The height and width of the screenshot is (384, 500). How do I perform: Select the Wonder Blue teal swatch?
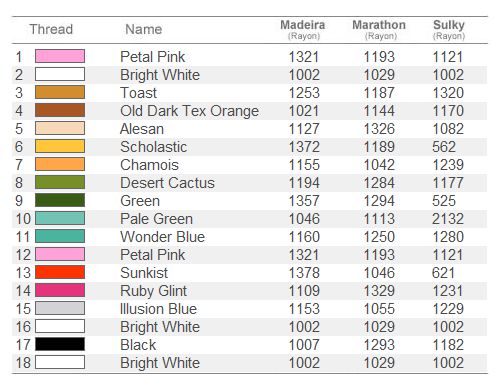(x=60, y=236)
